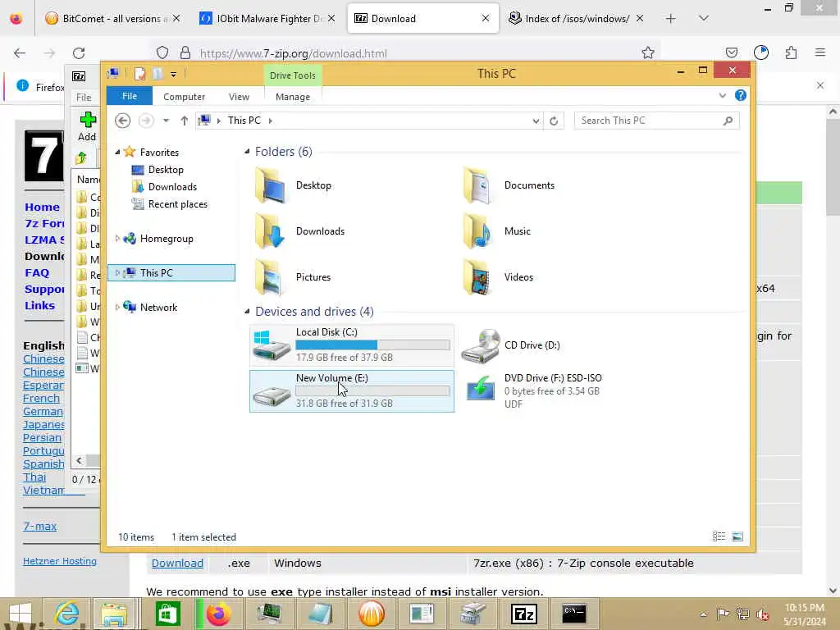This screenshot has height=630, width=840.
Task: Click the 7-max link
Action: click(39, 526)
